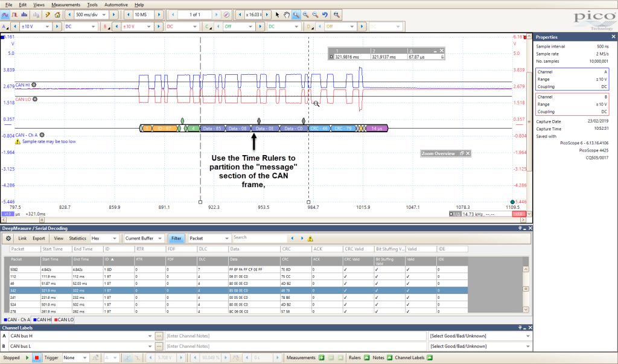Switch to the CAN LO tab

pos(63,320)
